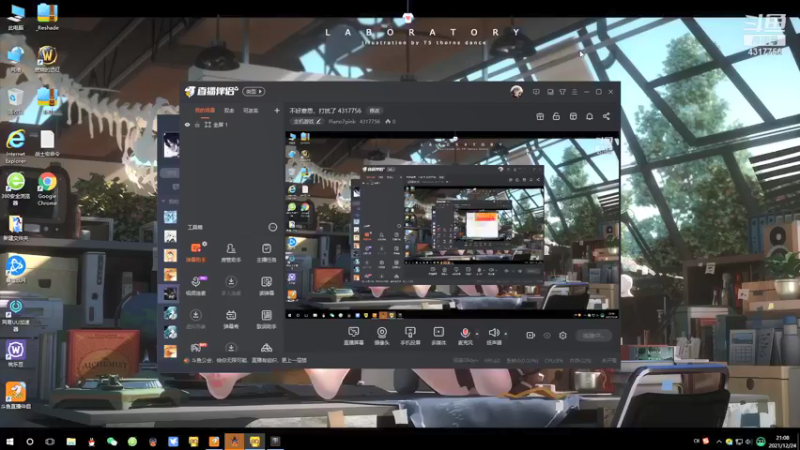Viewport: 800px width, 450px height.
Task: Open 斗鱼直播伴侣 desktop shortcut
Action: pos(15,396)
